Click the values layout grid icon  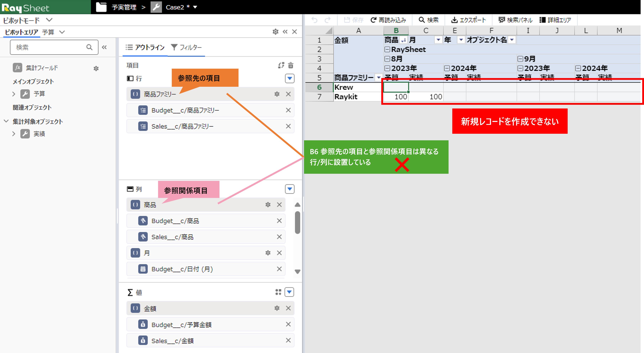[x=278, y=292]
